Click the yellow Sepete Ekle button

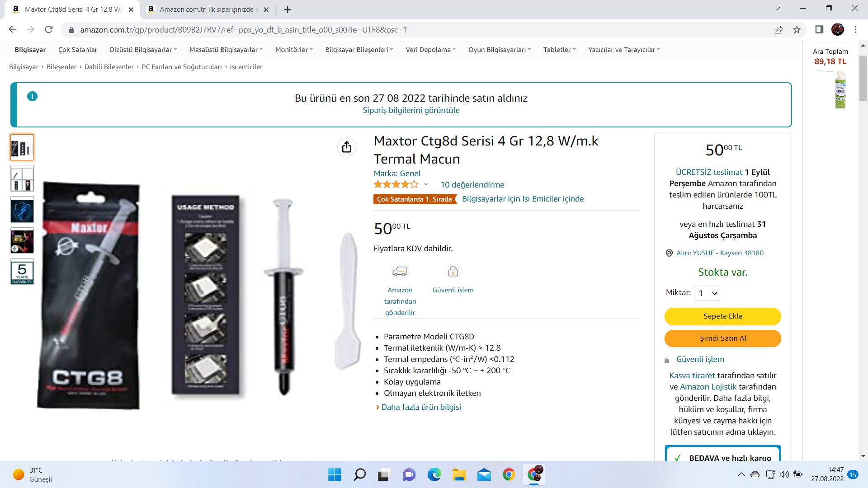point(722,316)
